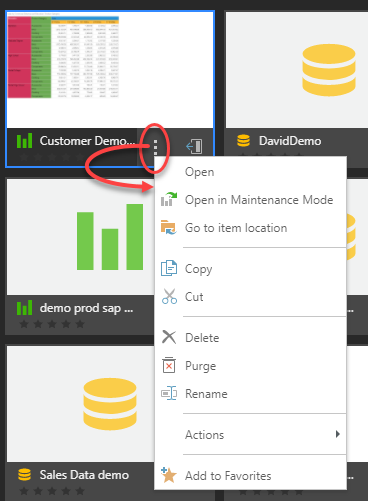Screen dimensions: 368x501
Task: Choose Delete from the context menu
Action: point(250,337)
